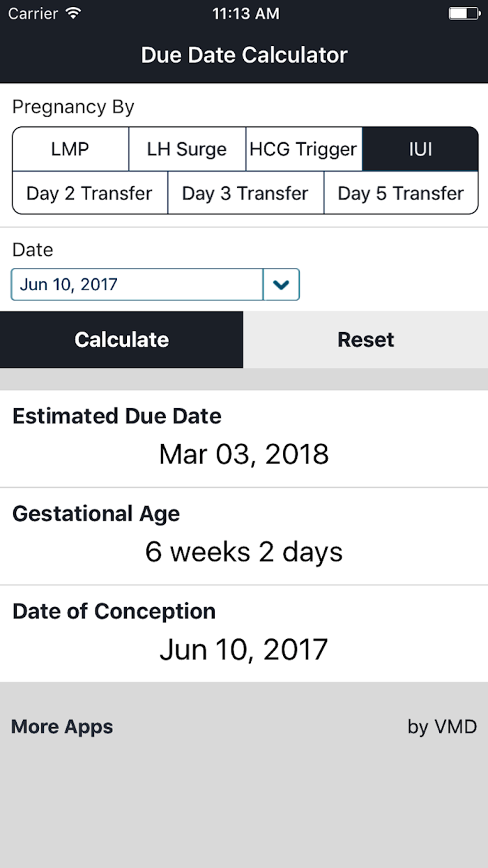This screenshot has height=868, width=488.
Task: Tap the Date of Conception value
Action: [244, 650]
